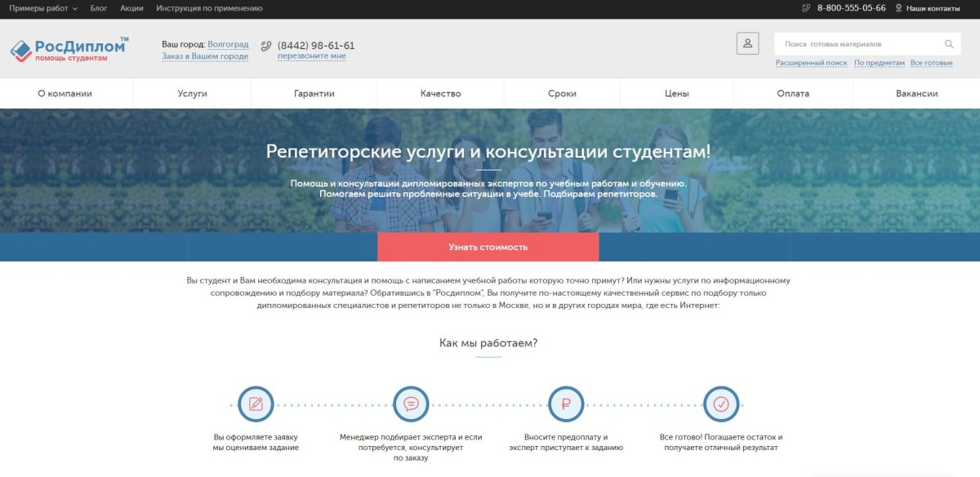Click the text Вы оформляете заявку

(256, 437)
